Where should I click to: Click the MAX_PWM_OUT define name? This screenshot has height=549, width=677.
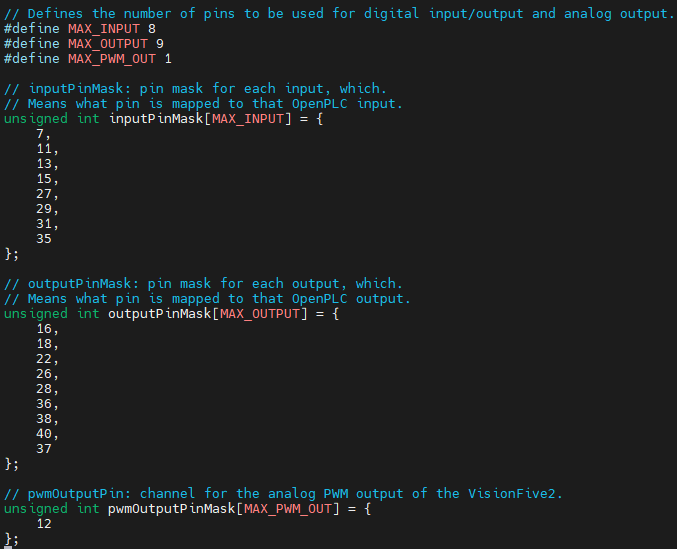tap(112, 59)
